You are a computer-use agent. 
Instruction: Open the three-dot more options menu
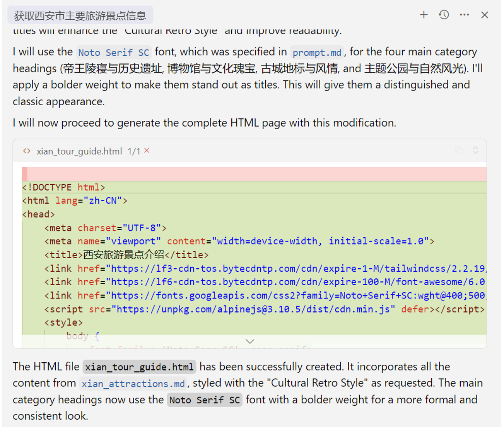tap(464, 15)
